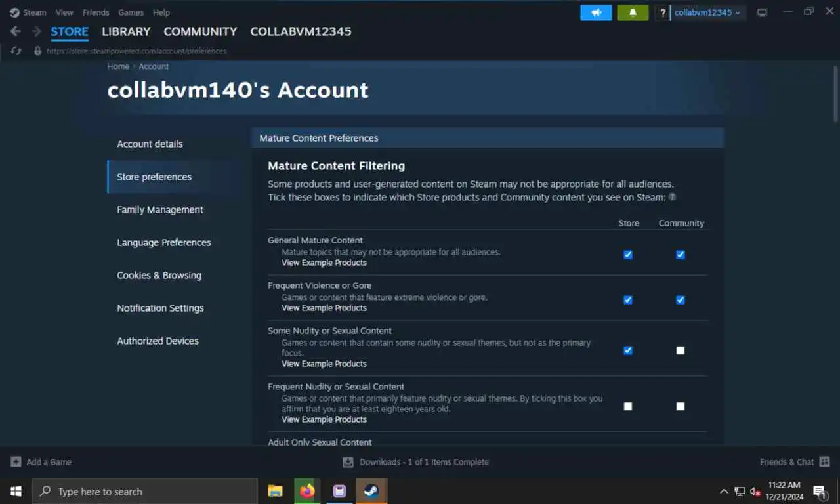This screenshot has height=504, width=840.
Task: View Example Products for General Mature Content
Action: 324,262
